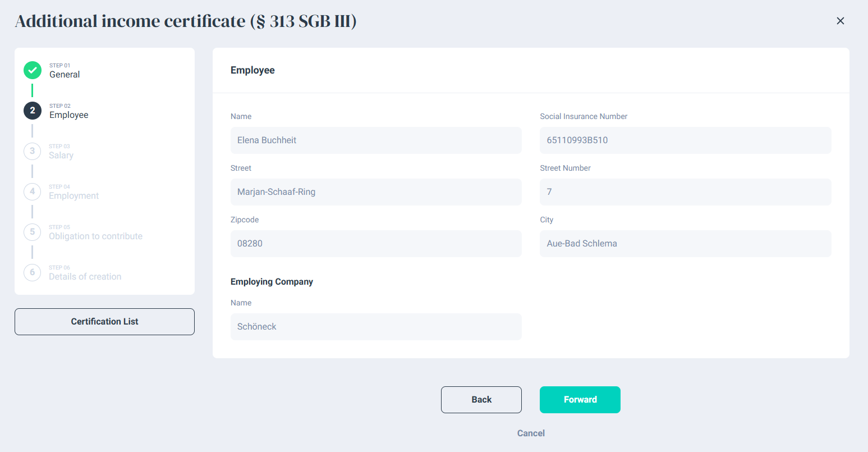Close the certificate dialog with X
868x452 pixels.
click(840, 21)
